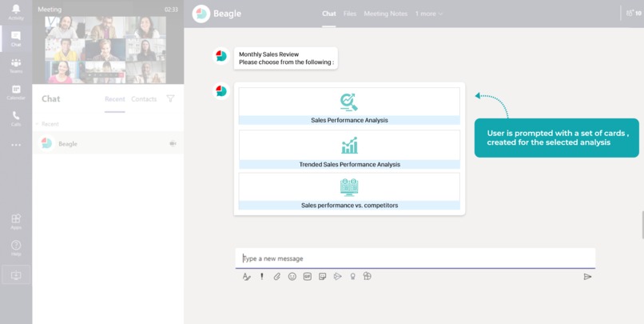Image resolution: width=644 pixels, height=324 pixels.
Task: Click the 02:33 meeting timer
Action: tap(171, 10)
